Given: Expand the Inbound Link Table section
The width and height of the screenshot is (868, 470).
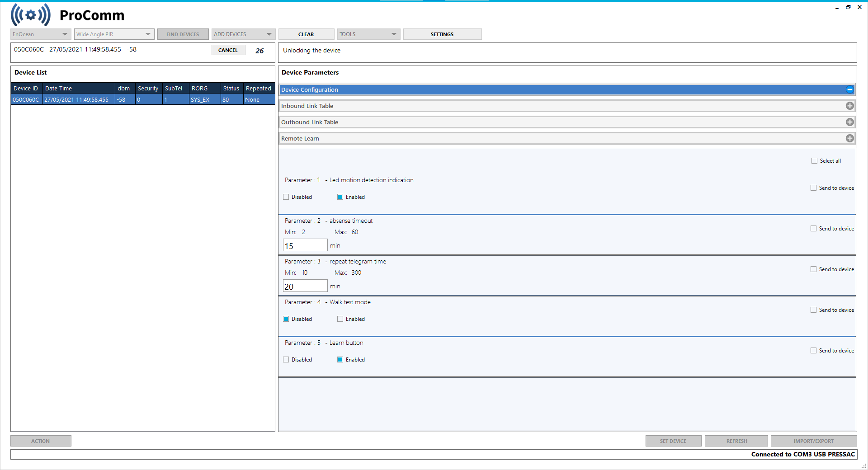Looking at the screenshot, I should pos(850,106).
